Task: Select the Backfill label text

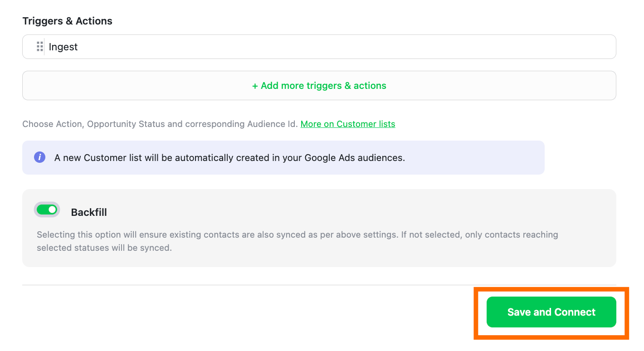Action: 89,212
